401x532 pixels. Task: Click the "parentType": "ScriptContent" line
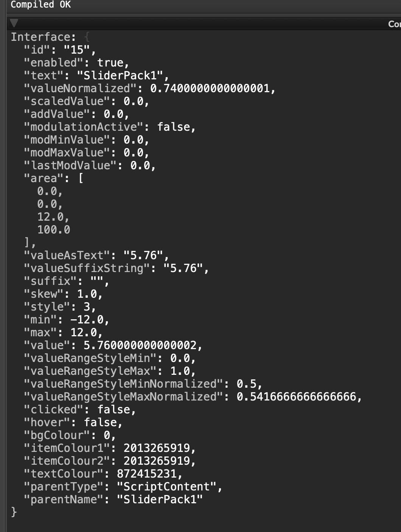click(123, 487)
